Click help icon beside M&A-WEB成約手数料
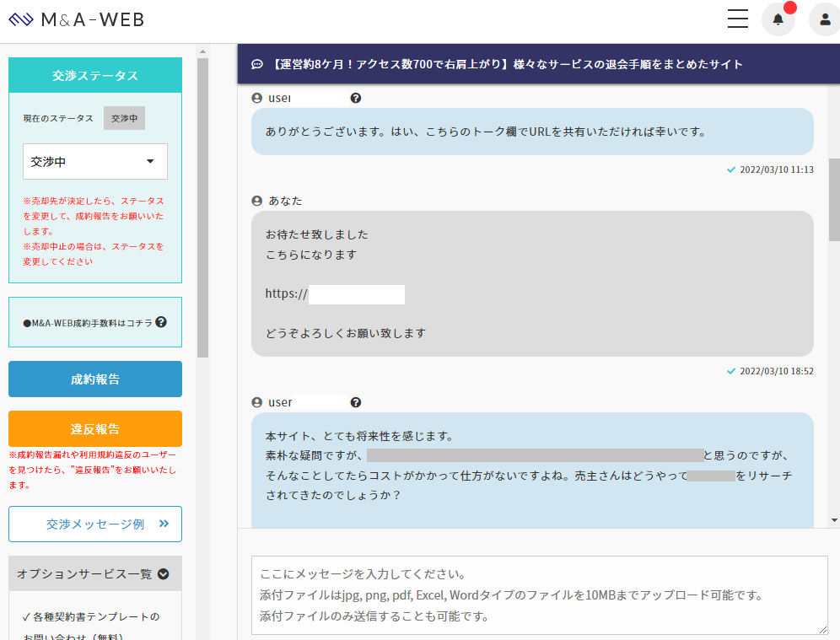The image size is (840, 640). (x=161, y=322)
